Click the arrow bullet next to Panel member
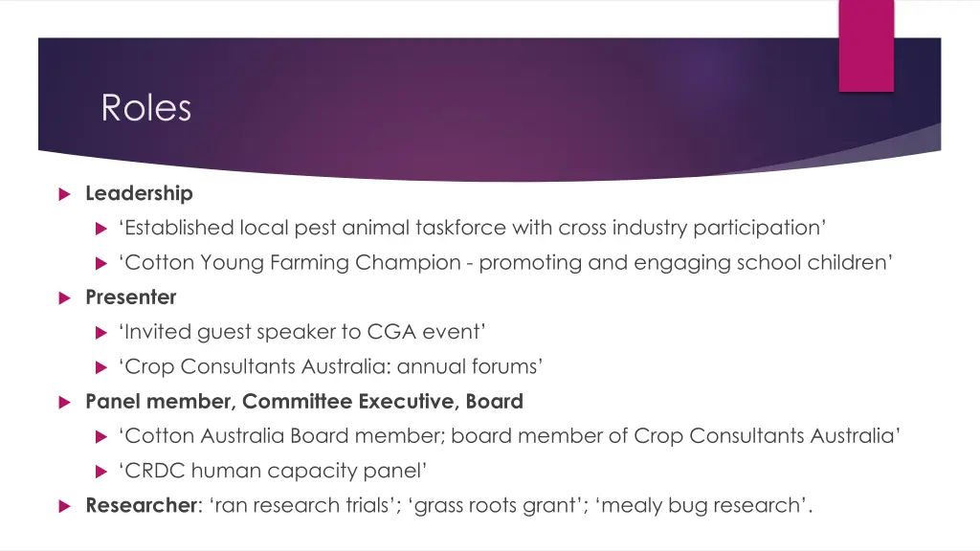The image size is (980, 551). click(64, 403)
